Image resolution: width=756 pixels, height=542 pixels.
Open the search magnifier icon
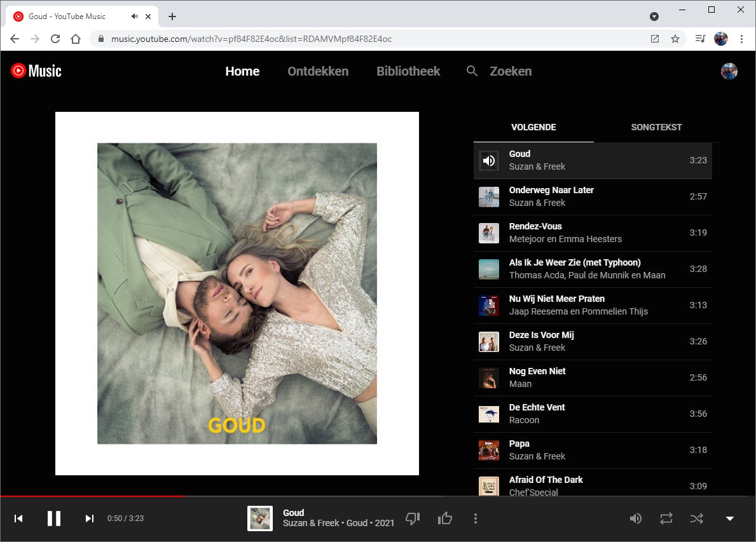[x=472, y=71]
